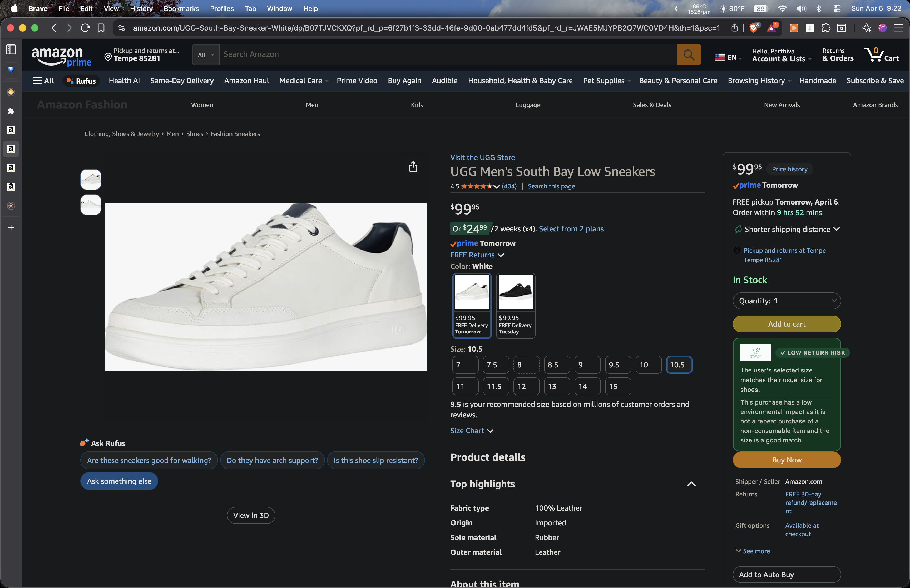Image resolution: width=910 pixels, height=588 pixels.
Task: Collapse the Top highlights section
Action: pyautogui.click(x=691, y=484)
